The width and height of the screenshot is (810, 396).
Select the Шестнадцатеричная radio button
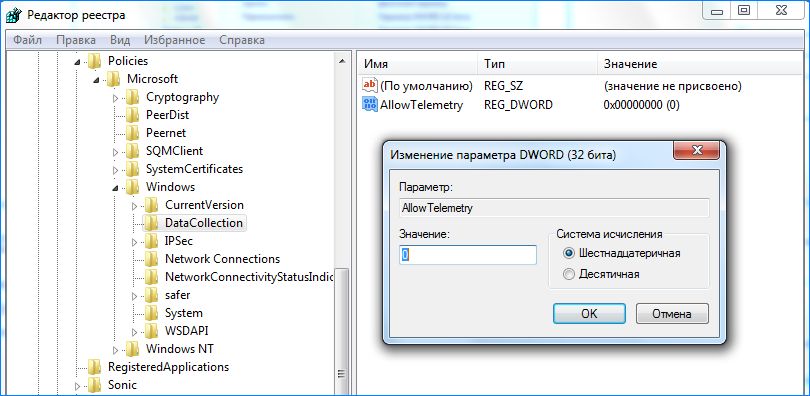(569, 254)
